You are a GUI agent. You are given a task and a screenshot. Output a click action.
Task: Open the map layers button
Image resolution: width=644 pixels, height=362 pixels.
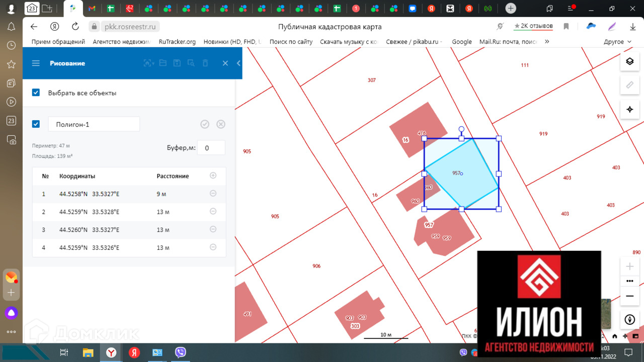(x=629, y=61)
